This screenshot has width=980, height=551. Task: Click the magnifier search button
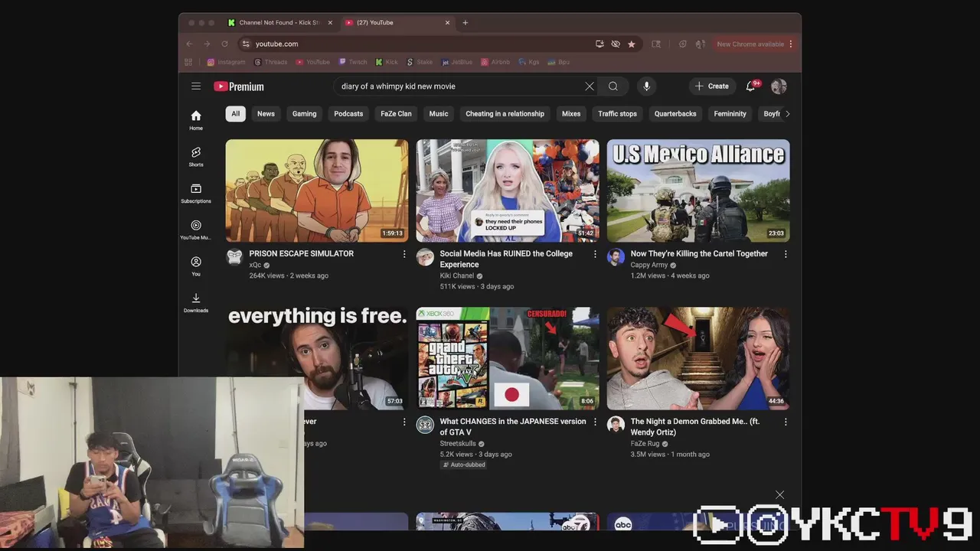[x=613, y=86]
